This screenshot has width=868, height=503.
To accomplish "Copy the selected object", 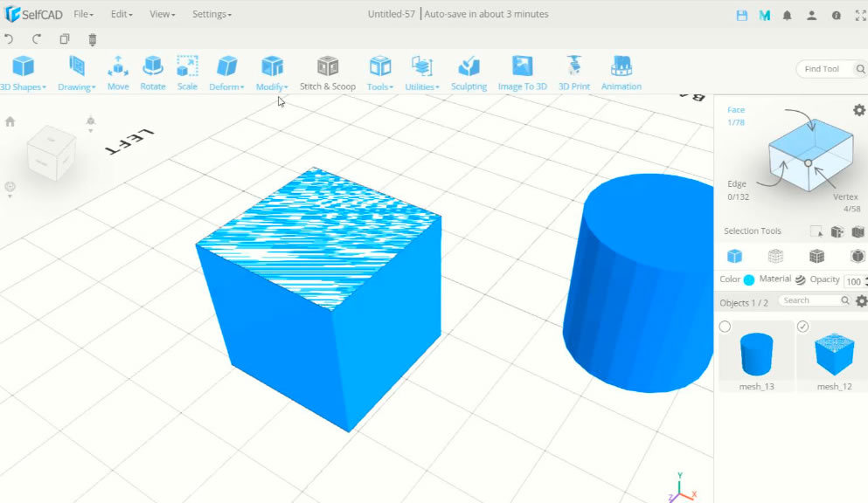I will (x=65, y=38).
